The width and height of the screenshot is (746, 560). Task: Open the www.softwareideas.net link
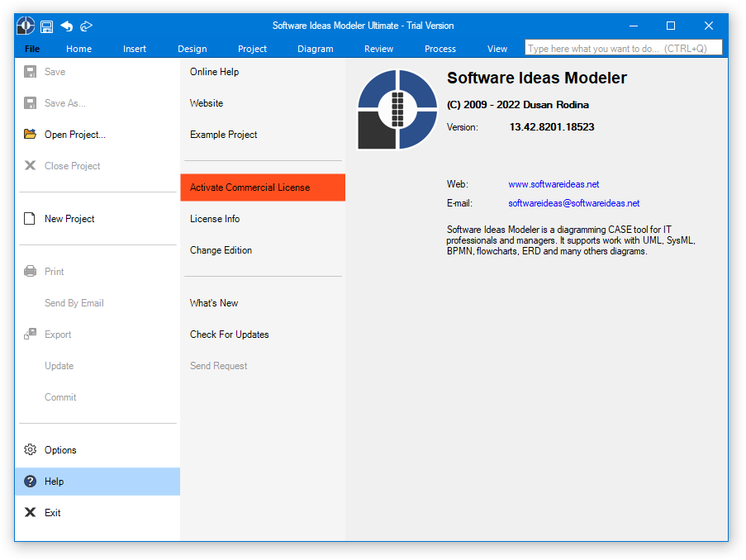pyautogui.click(x=554, y=184)
